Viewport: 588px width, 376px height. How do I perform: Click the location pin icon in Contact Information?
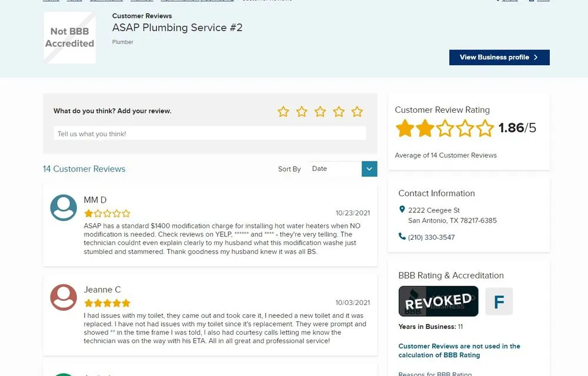(402, 209)
